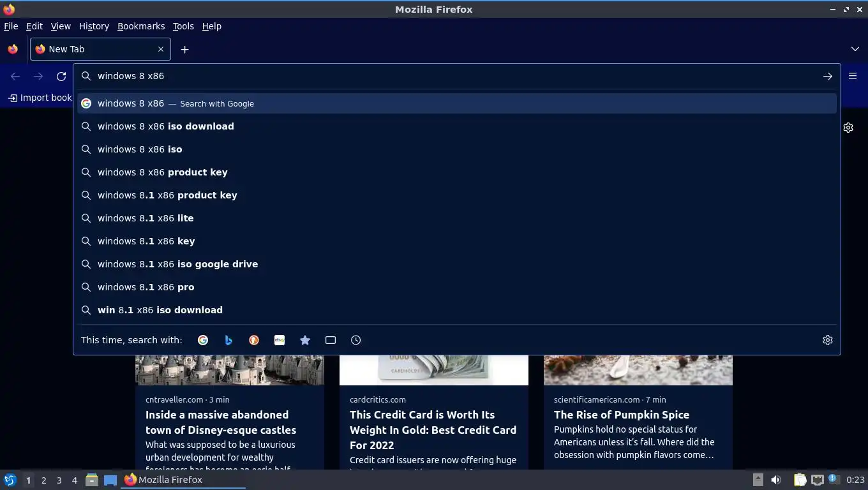Personalize New Tab gear icon
The height and width of the screenshot is (490, 868).
click(848, 128)
